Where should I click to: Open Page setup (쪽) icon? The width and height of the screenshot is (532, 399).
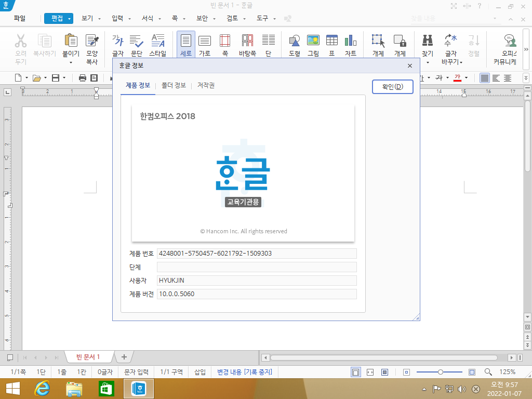225,41
